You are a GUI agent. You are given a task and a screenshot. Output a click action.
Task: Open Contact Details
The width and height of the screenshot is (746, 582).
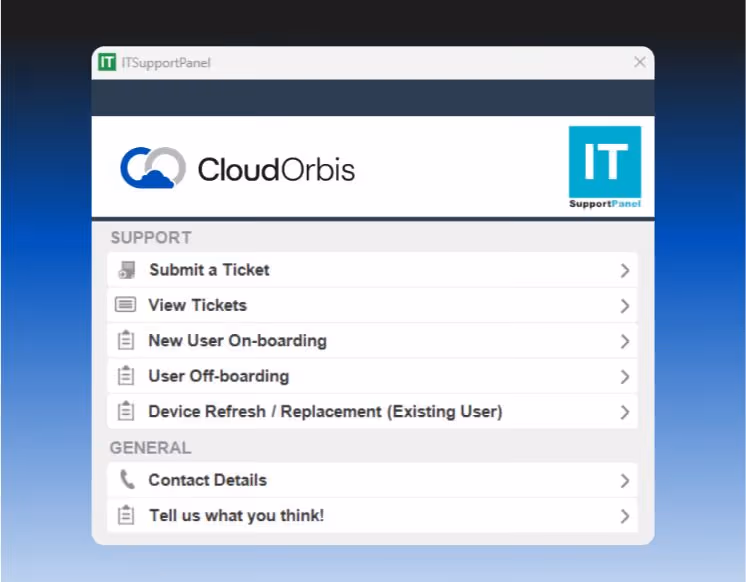pos(373,480)
